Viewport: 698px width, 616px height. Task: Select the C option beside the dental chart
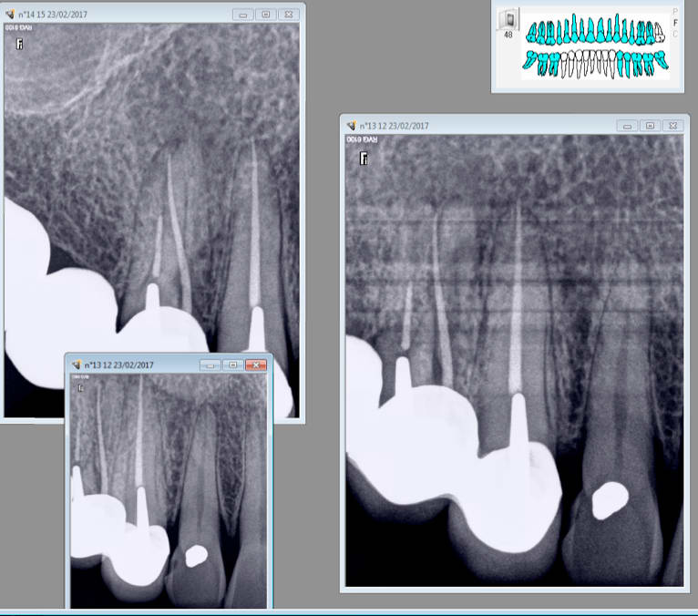pos(675,35)
